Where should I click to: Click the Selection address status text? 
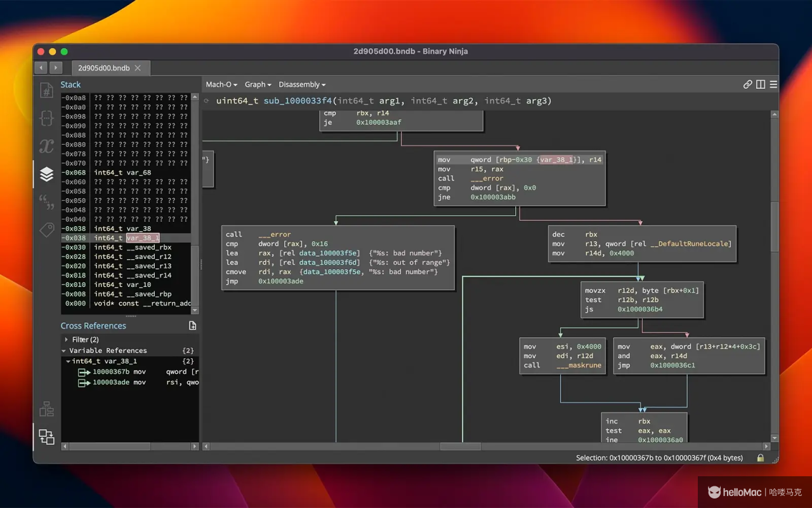(659, 458)
